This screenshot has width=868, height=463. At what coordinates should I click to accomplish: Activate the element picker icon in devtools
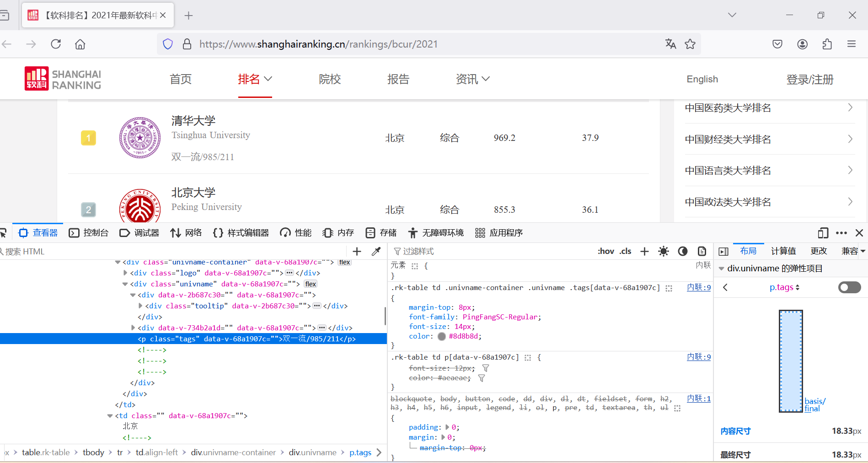click(3, 233)
